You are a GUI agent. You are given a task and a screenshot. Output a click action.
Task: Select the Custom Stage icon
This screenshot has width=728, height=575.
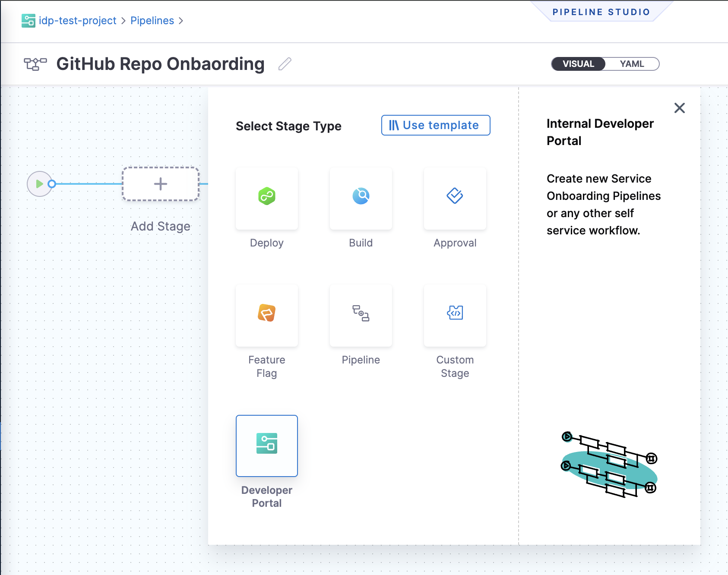pyautogui.click(x=455, y=314)
